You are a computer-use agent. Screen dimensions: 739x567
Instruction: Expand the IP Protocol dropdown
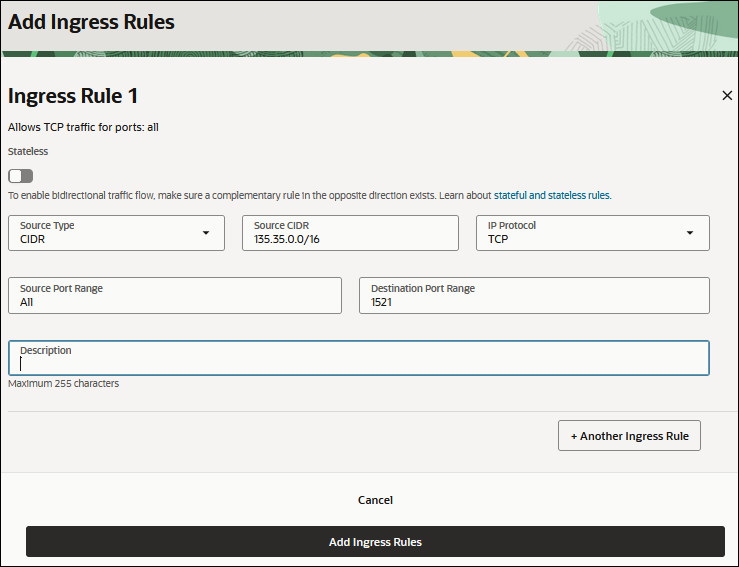click(592, 233)
